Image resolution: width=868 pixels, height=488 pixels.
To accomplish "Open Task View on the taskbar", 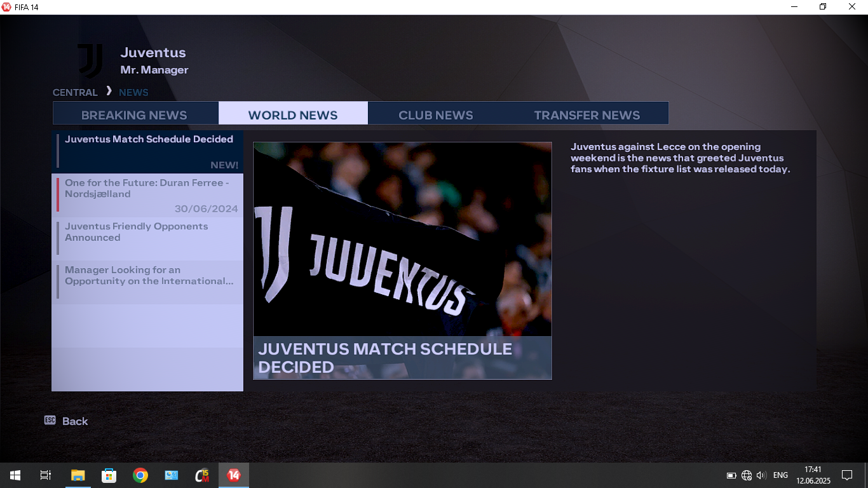I will pyautogui.click(x=46, y=475).
